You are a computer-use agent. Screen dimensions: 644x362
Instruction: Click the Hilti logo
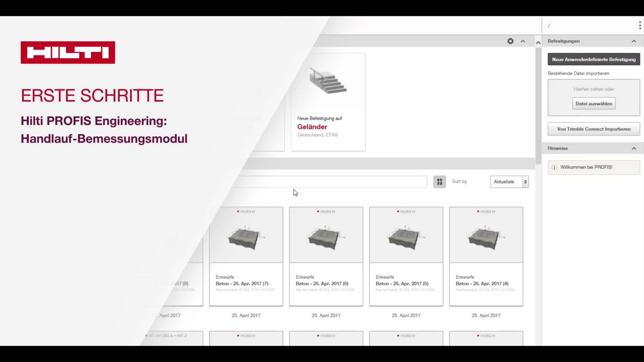(67, 53)
